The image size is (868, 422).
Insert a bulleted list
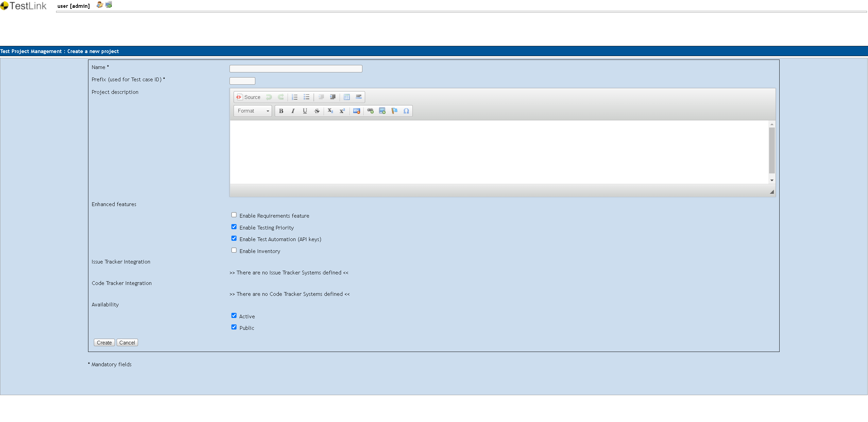[x=306, y=97]
